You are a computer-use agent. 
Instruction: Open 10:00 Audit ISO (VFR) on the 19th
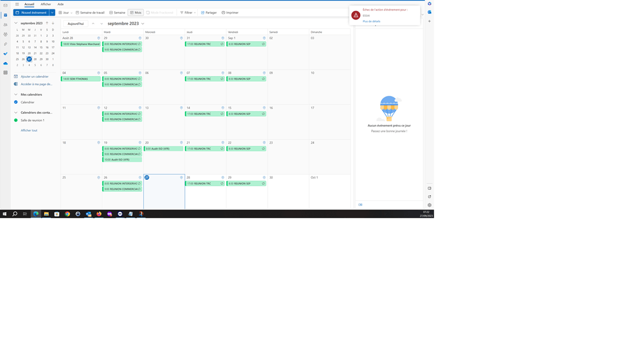click(122, 160)
